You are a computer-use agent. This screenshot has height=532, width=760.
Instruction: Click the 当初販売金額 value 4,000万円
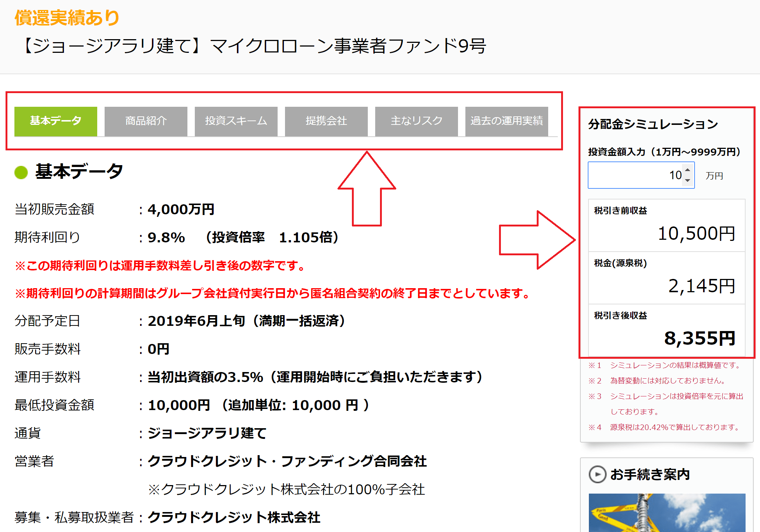coord(181,209)
